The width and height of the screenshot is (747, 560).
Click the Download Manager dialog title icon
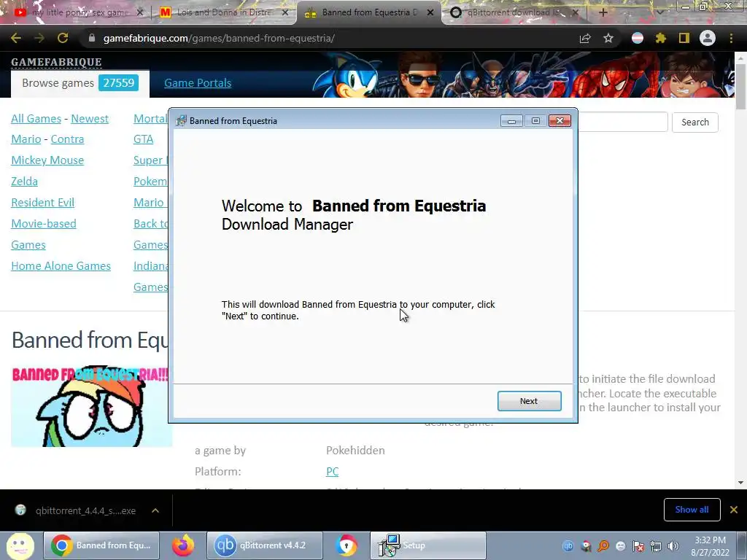tap(181, 121)
